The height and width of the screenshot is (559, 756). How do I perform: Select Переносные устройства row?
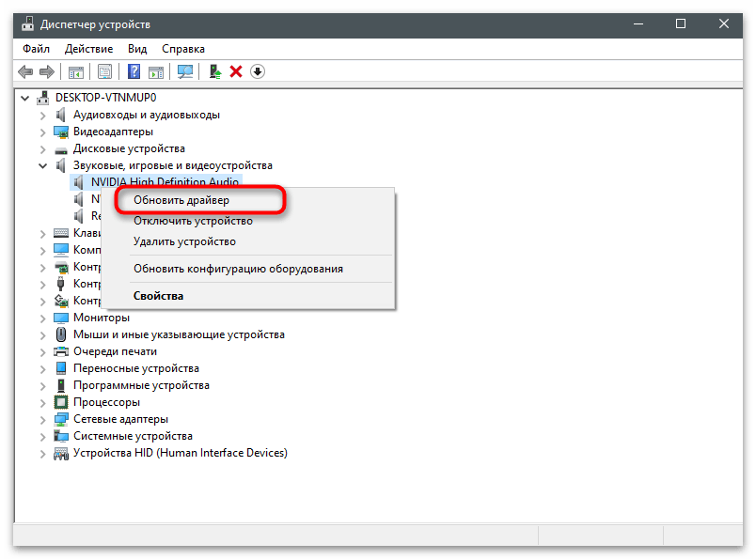[x=136, y=368]
